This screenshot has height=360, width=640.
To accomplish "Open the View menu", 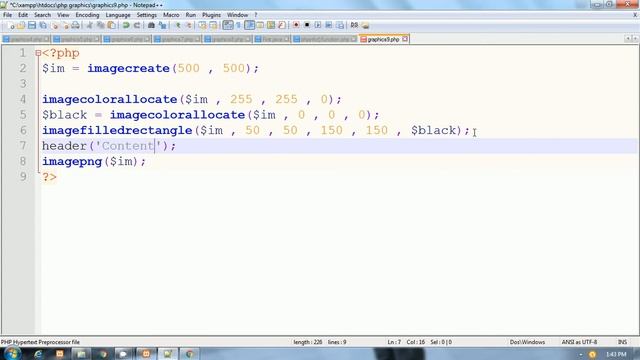I will (x=63, y=15).
